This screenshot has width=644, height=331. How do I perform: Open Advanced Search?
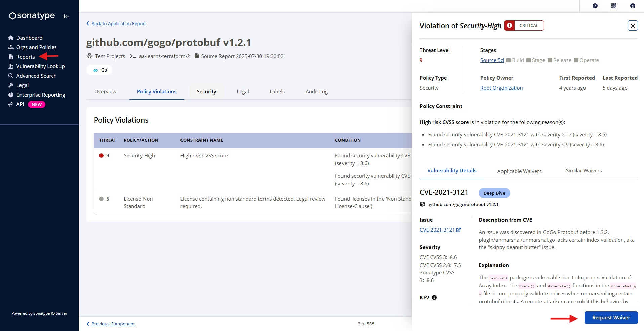36,76
